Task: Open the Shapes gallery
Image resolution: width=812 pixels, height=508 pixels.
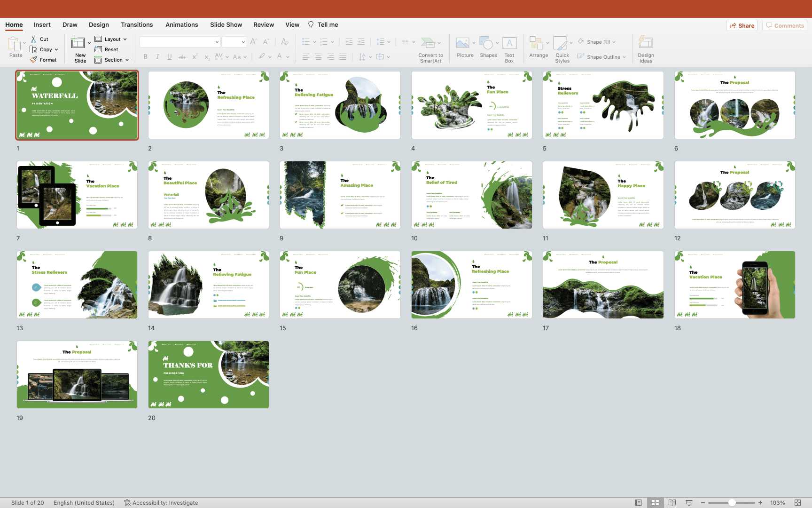Action: coord(486,44)
